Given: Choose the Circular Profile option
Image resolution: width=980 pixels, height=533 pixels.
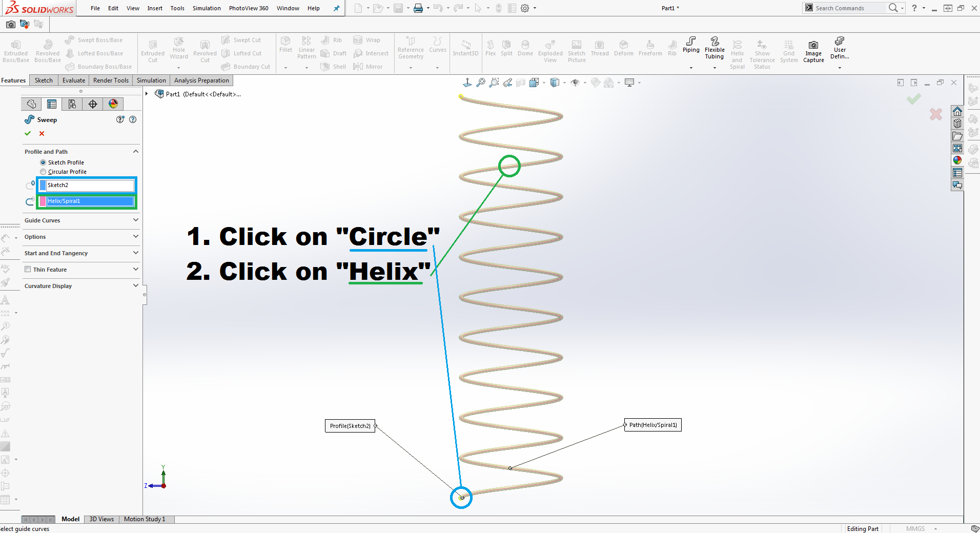Looking at the screenshot, I should point(43,172).
